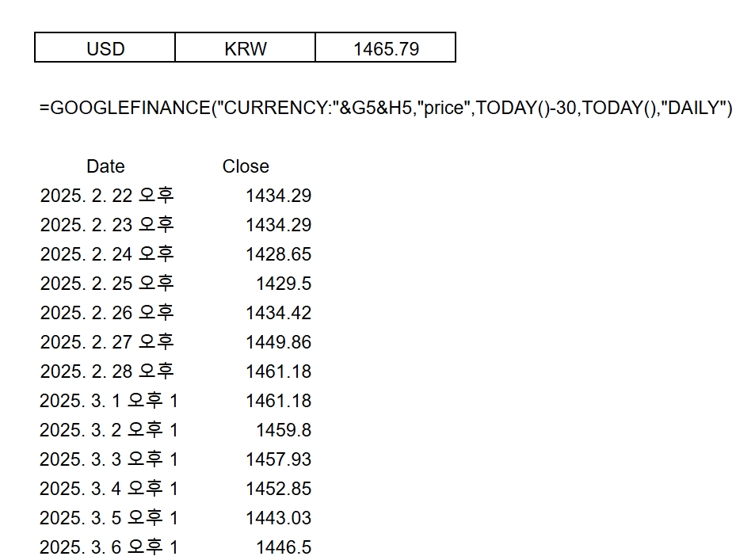Viewport: 755px width, 560px height.
Task: Click the 2025. 3. 1 date cell
Action: tap(109, 401)
